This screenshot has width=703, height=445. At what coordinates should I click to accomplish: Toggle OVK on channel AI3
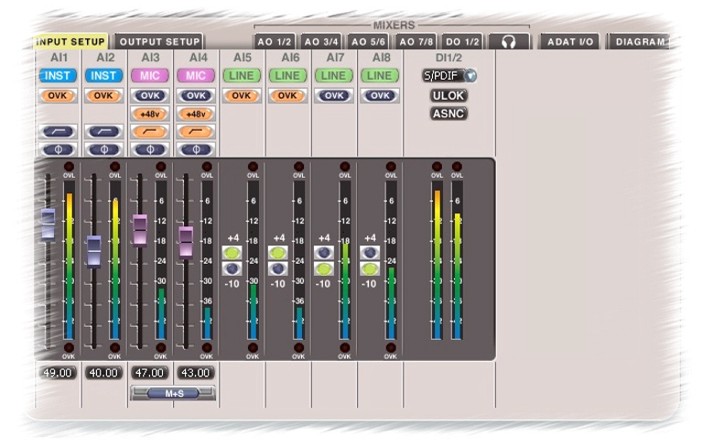150,95
